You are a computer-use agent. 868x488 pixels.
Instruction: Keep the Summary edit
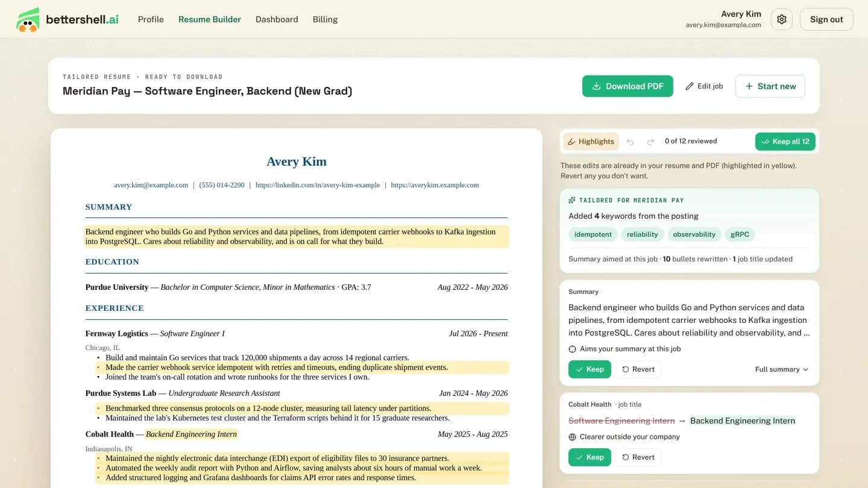coord(590,369)
